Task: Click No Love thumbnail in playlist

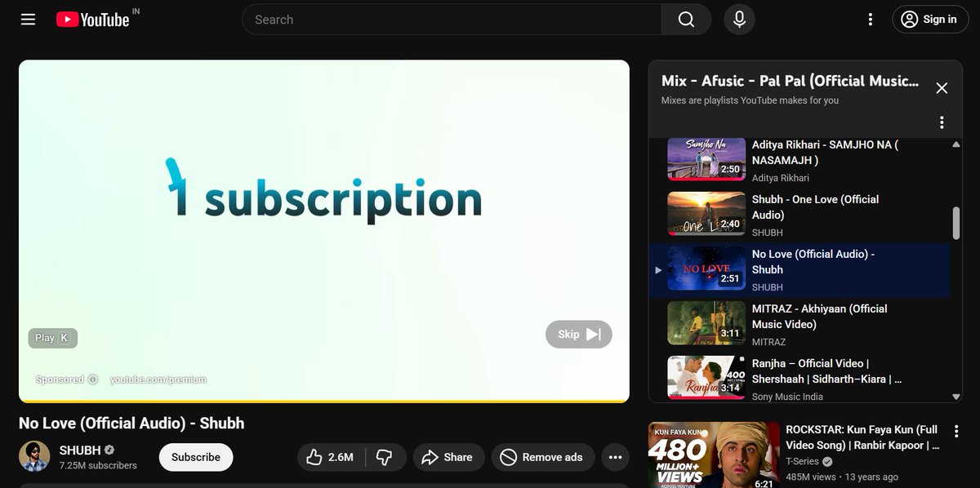Action: [x=706, y=268]
